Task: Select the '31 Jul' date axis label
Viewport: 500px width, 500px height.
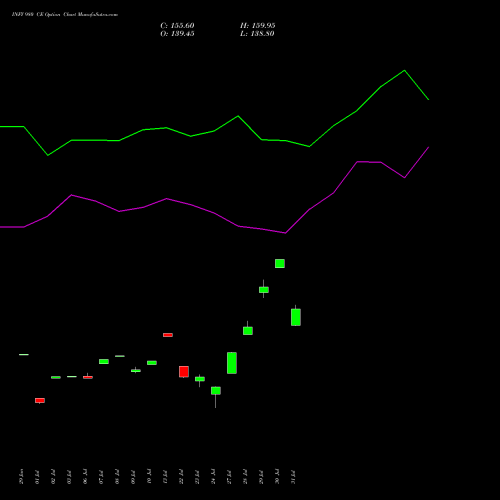Action: pos(293,477)
